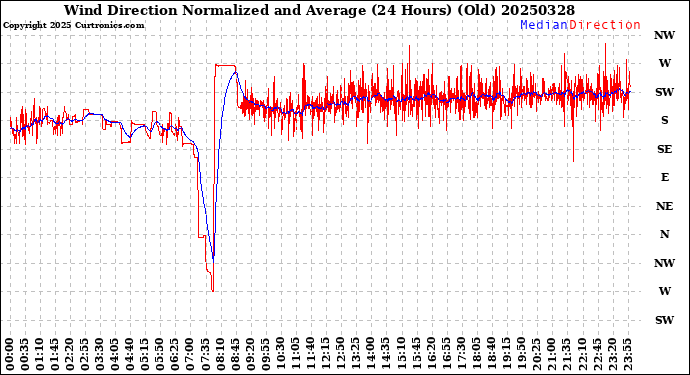Click the '09:55' time axis label
Image resolution: width=690 pixels, height=375 pixels.
(x=264, y=354)
